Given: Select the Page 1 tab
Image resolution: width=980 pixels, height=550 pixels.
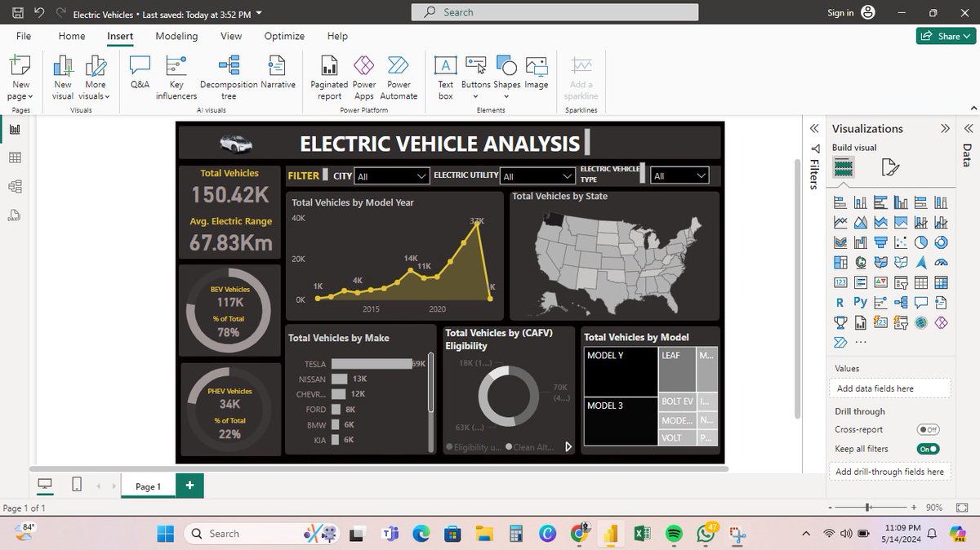Looking at the screenshot, I should click(148, 486).
